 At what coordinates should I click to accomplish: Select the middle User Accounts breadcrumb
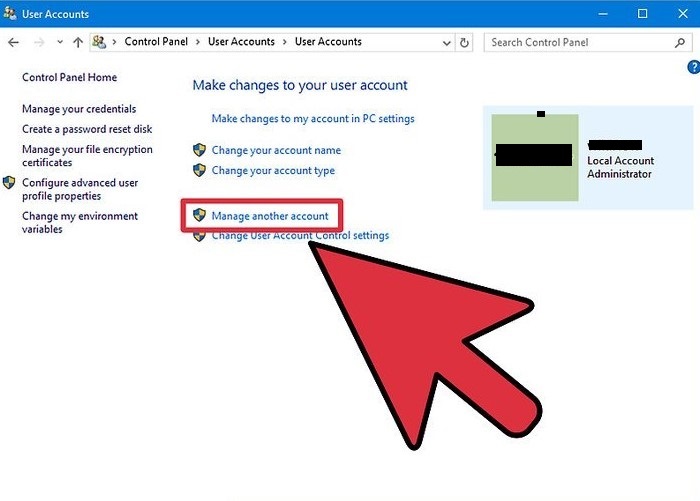point(241,42)
